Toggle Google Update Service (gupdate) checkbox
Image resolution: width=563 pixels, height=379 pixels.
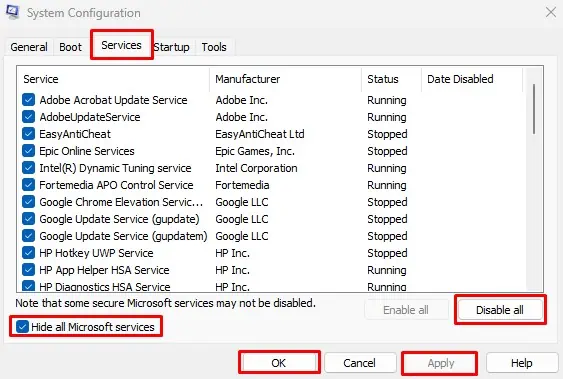pyautogui.click(x=28, y=219)
